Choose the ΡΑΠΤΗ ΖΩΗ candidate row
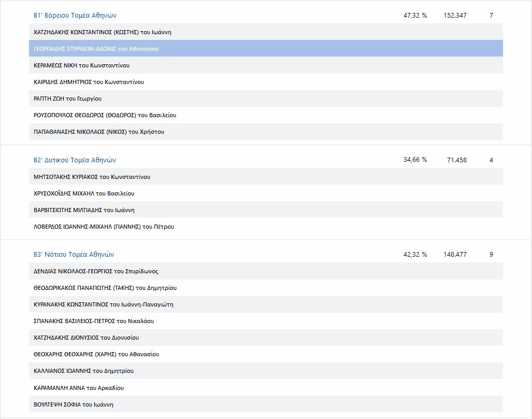The width and height of the screenshot is (532, 419). [67, 99]
